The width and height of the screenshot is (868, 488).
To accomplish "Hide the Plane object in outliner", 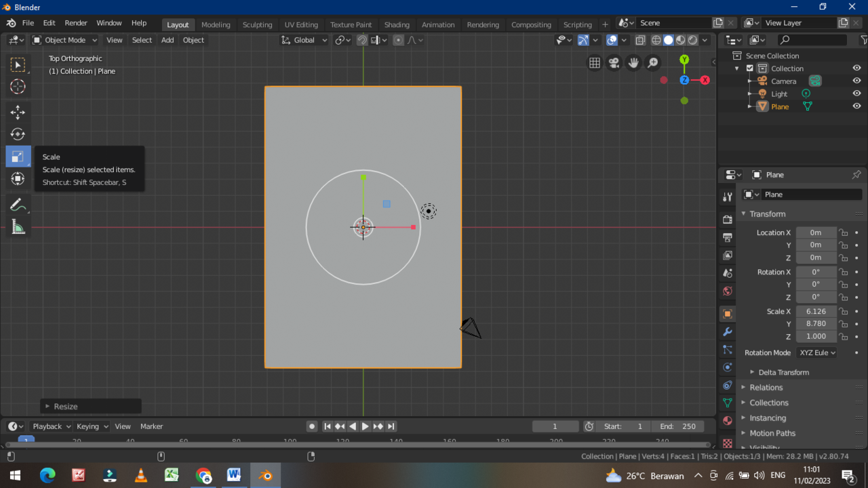I will pyautogui.click(x=856, y=106).
